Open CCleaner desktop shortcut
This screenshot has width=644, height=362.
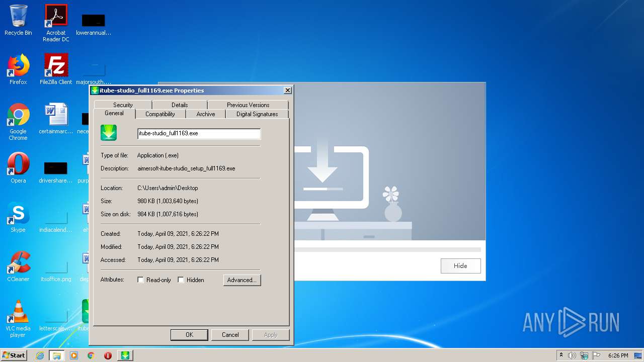tap(18, 266)
